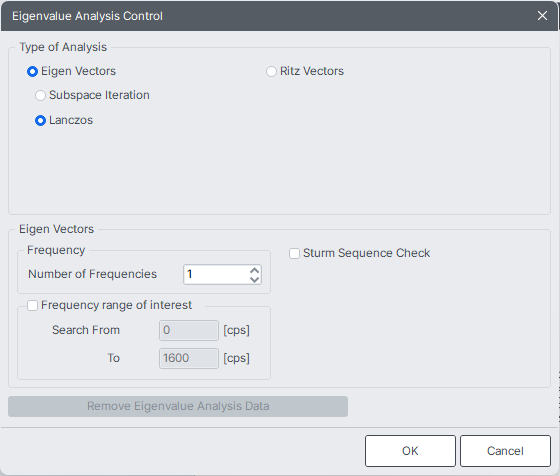
Task: Tick the Frequency range of interest checkbox
Action: 32,306
